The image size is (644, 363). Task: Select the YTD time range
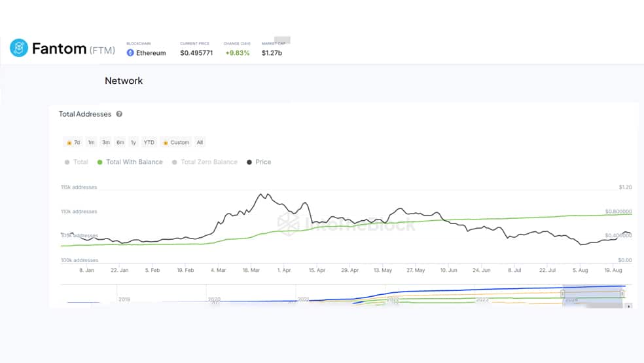(149, 143)
